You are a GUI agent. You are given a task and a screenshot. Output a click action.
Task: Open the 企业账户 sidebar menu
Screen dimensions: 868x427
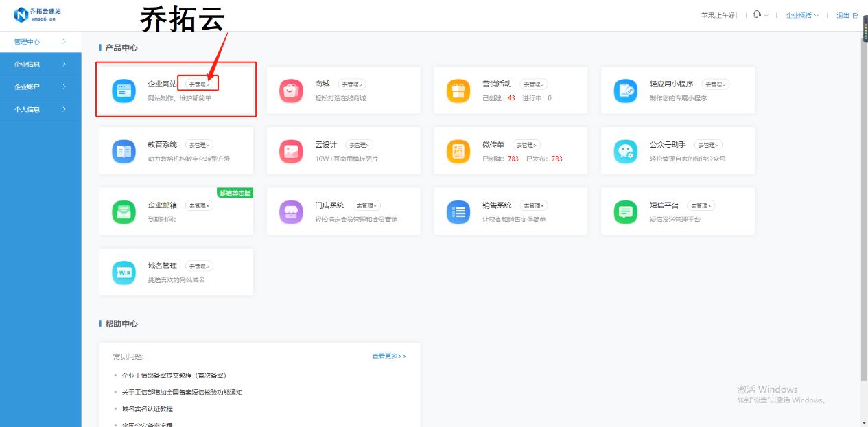tap(27, 86)
